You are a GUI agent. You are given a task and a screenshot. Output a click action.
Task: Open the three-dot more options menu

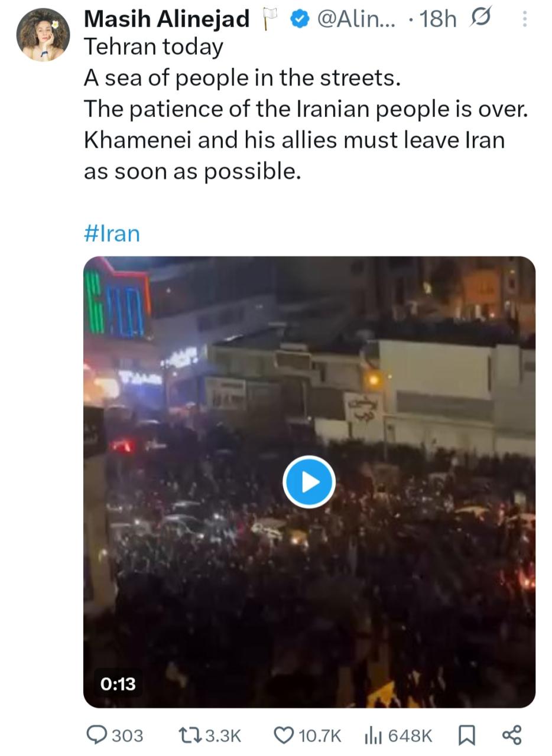pos(524,19)
